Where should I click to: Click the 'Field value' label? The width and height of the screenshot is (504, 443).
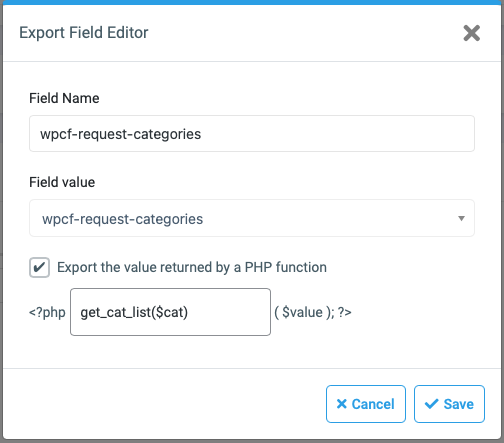(x=62, y=182)
